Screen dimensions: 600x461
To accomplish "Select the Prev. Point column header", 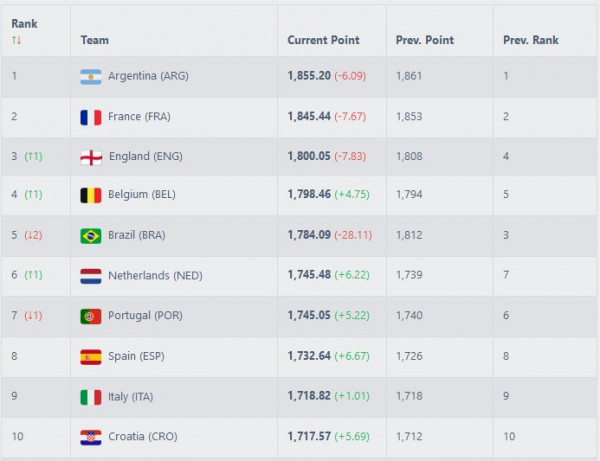I will [425, 40].
